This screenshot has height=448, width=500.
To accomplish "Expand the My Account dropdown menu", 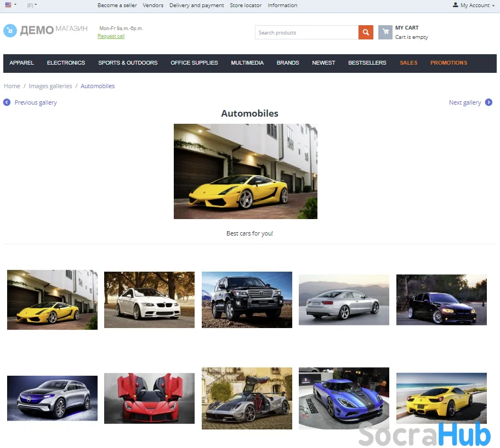I will coord(475,5).
